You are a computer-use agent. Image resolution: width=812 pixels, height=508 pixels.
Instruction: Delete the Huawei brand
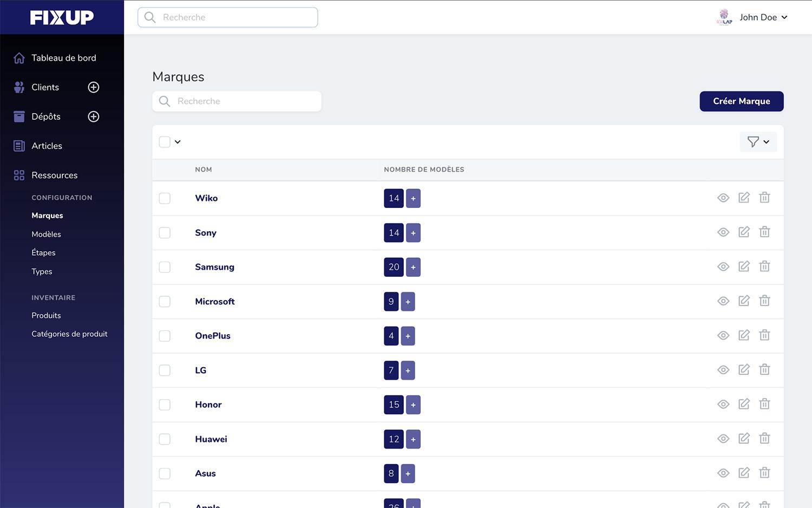click(x=764, y=439)
